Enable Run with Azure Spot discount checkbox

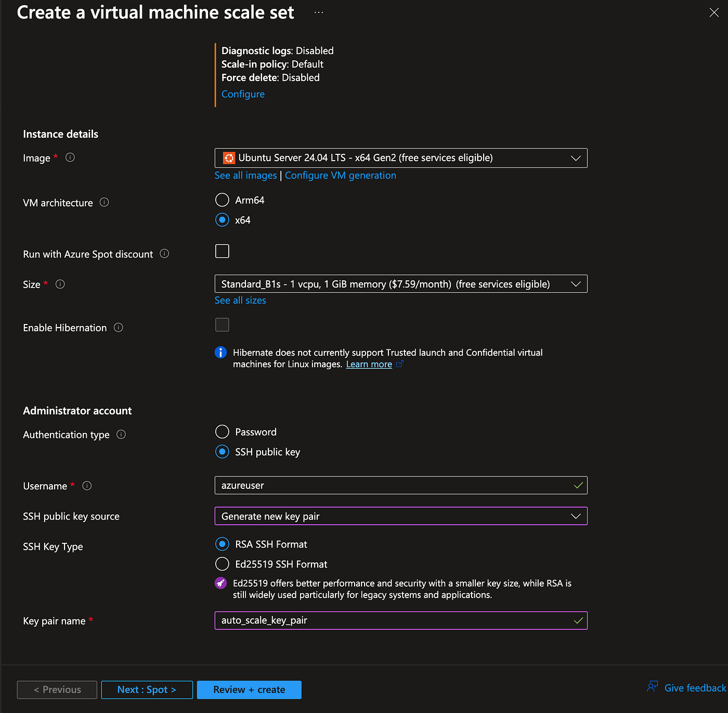pos(222,251)
